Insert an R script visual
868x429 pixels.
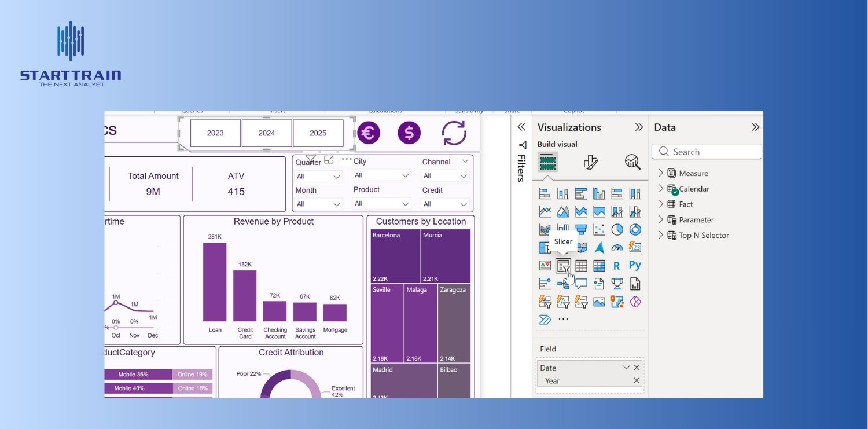pyautogui.click(x=617, y=266)
